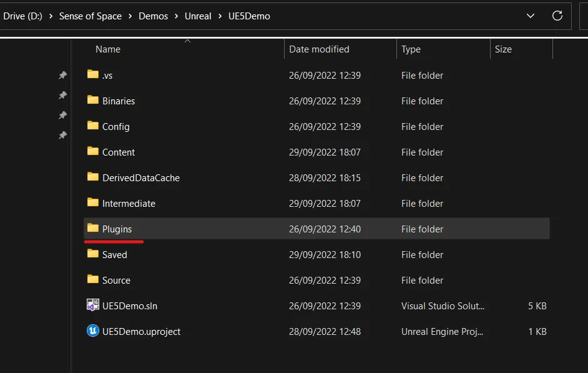Screen dimensions: 588x373
Task: Select the Visual Studio solution file icon
Action: (x=92, y=305)
